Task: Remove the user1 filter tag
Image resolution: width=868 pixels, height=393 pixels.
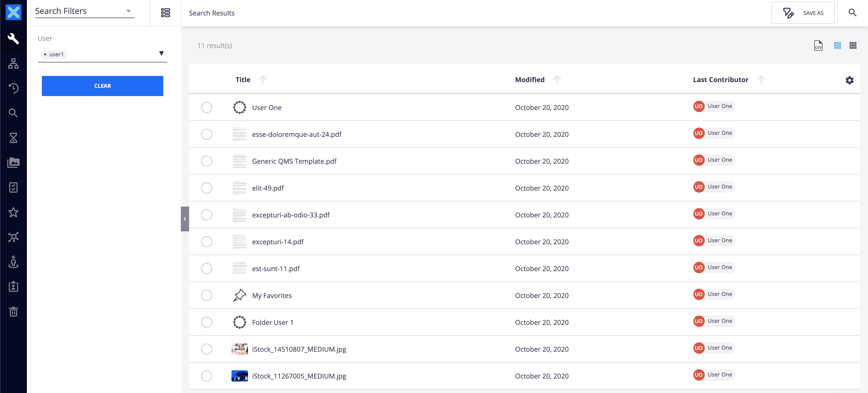Action: (45, 54)
